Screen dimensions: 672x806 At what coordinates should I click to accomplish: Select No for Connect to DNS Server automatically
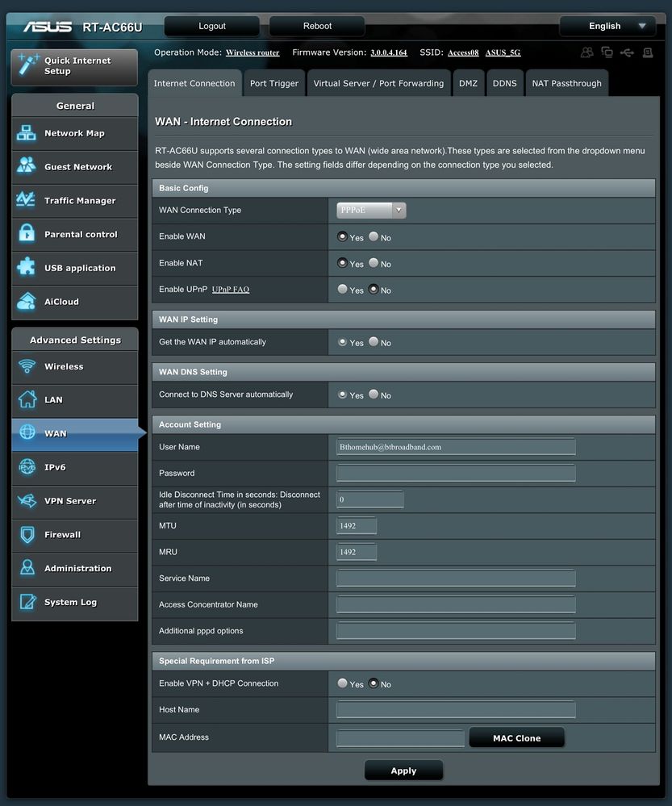tap(374, 394)
